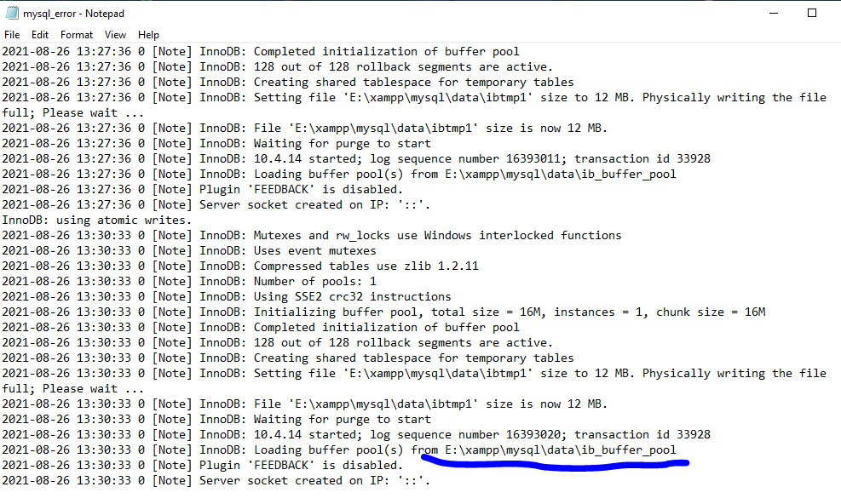
Task: Click the 13:30:33 'Server socket created' line
Action: coord(216,480)
